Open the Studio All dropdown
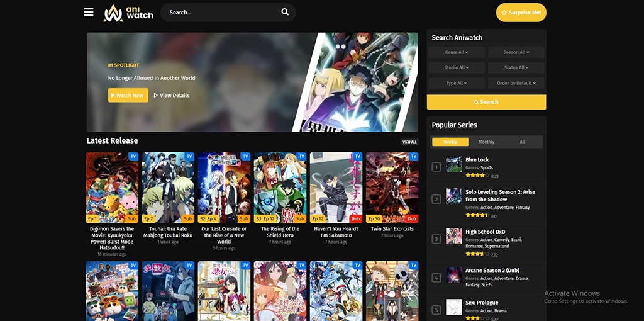The width and height of the screenshot is (644, 321). pos(457,67)
